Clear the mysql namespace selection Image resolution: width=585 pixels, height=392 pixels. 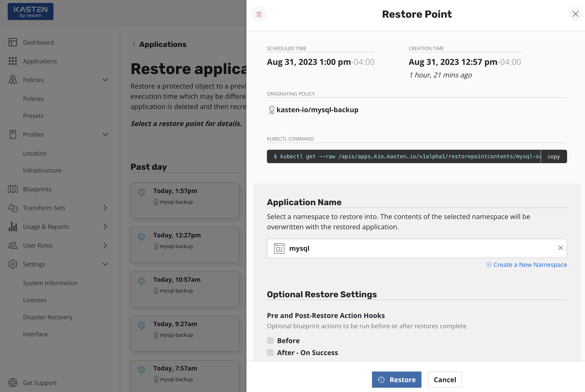coord(560,248)
